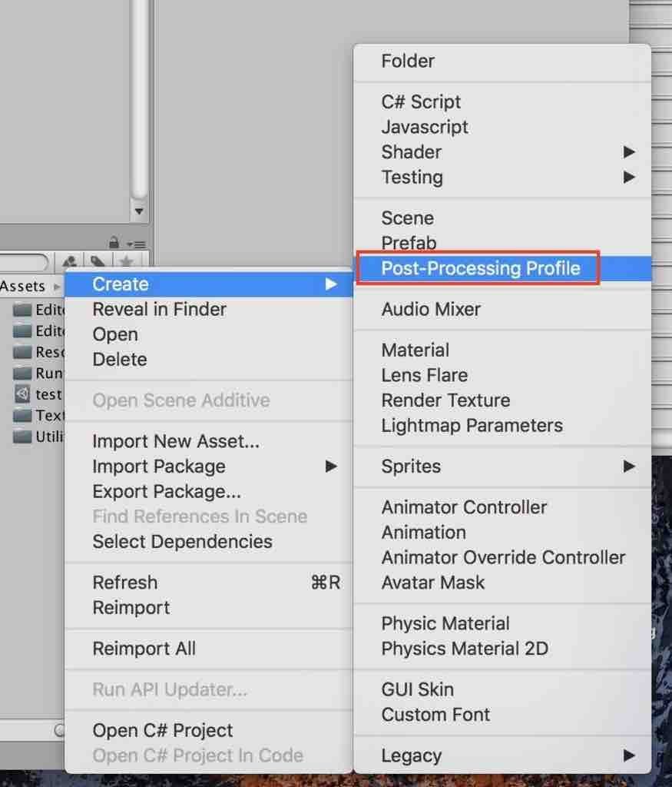672x787 pixels.
Task: Expand the Assets breadcrumb arrow
Action: tap(56, 287)
